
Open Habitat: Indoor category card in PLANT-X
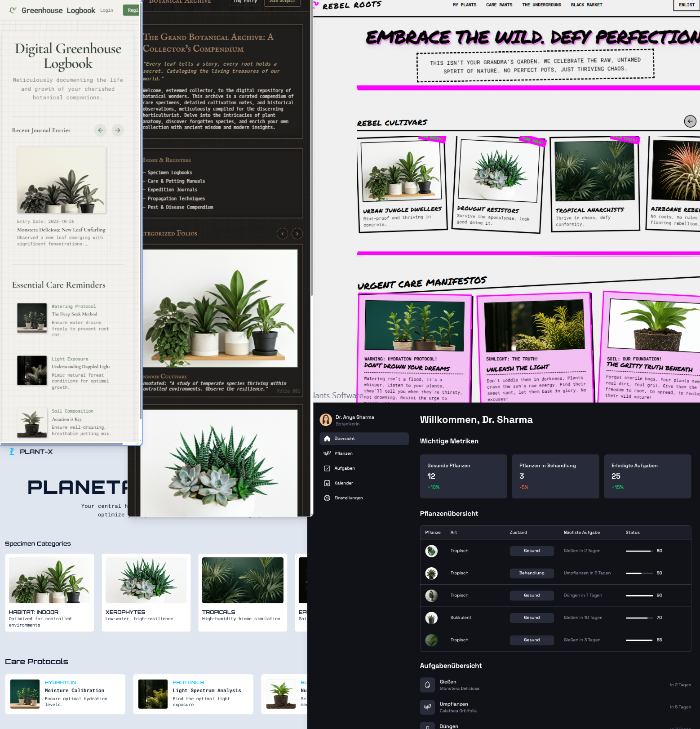[x=49, y=593]
